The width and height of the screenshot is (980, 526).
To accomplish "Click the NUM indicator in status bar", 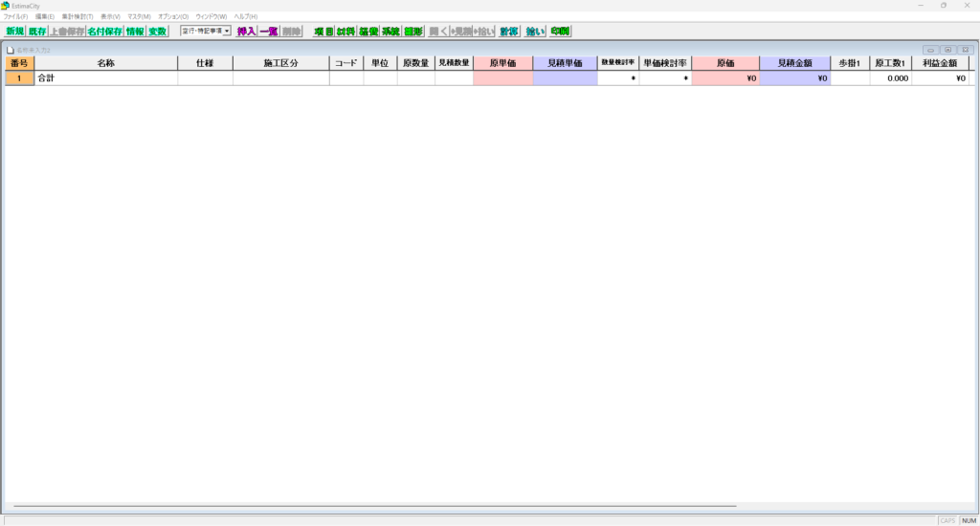I will pyautogui.click(x=969, y=520).
